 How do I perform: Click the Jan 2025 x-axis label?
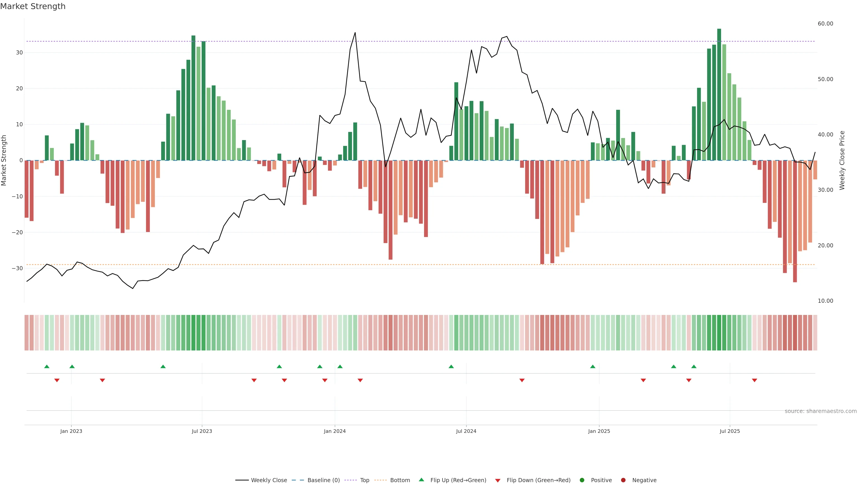(x=599, y=431)
